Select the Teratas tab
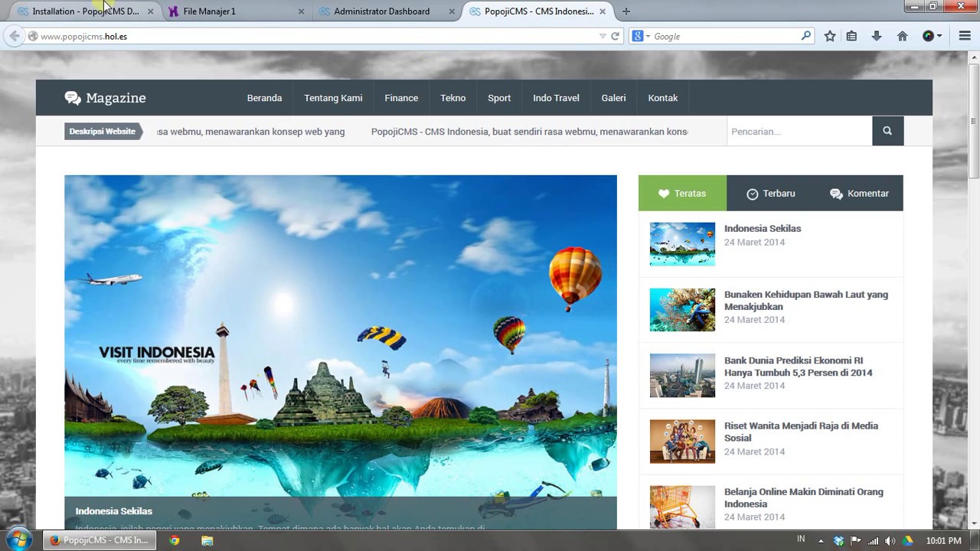The height and width of the screenshot is (551, 980). pos(682,194)
